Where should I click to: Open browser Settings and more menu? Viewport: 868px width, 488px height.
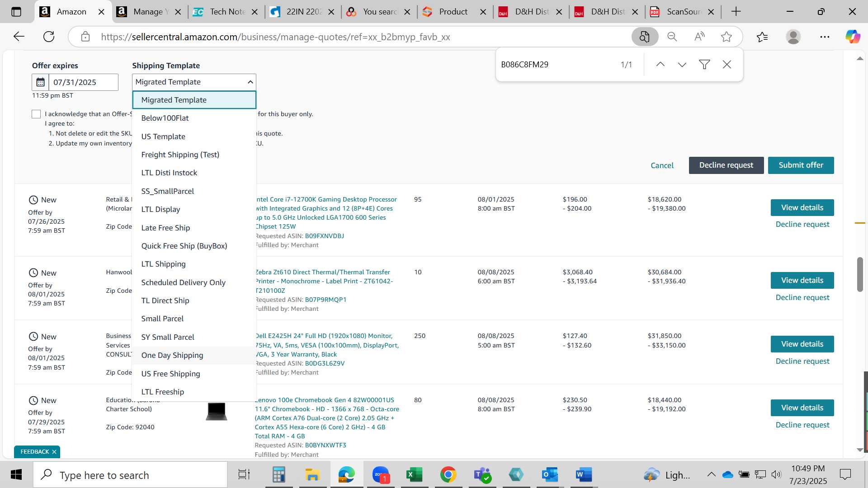click(825, 37)
